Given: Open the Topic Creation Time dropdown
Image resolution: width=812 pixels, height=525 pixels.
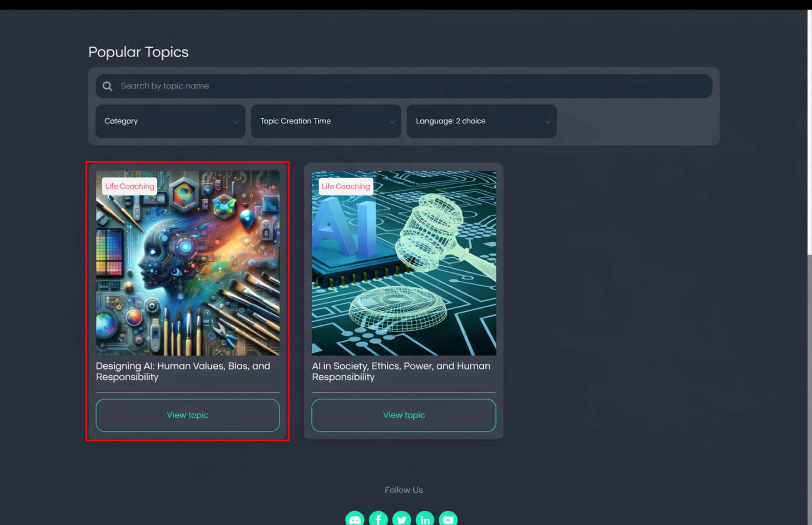Looking at the screenshot, I should point(326,121).
